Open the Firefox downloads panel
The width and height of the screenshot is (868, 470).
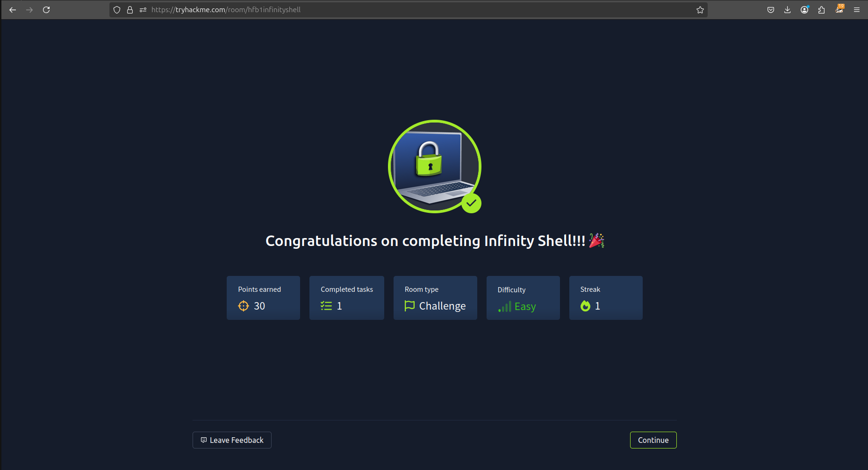pos(788,10)
